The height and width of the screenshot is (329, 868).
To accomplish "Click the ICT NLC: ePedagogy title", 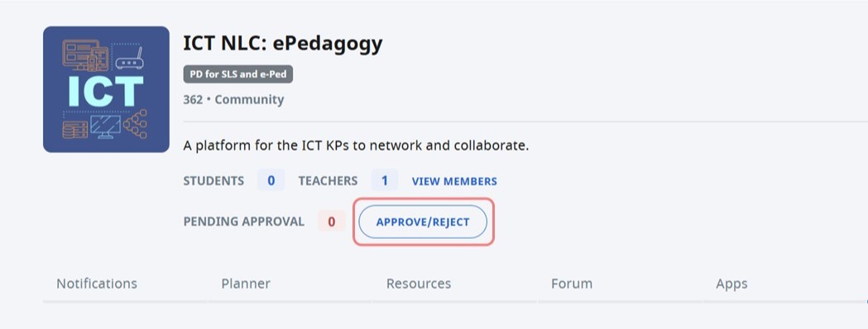I will click(283, 44).
